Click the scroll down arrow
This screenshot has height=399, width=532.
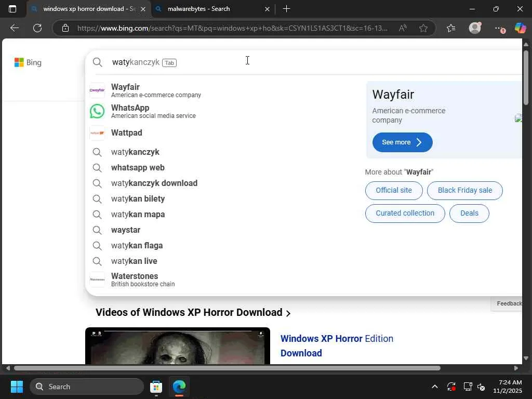(526, 358)
